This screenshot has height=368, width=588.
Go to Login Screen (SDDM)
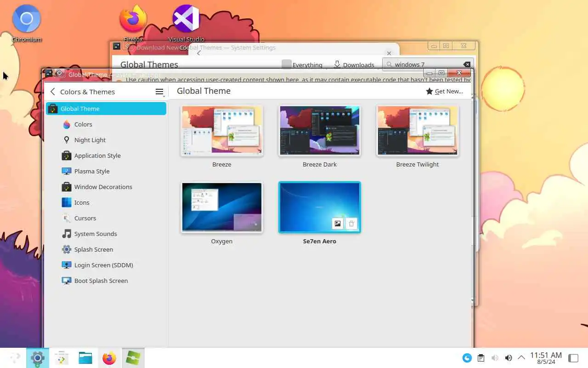106,265
